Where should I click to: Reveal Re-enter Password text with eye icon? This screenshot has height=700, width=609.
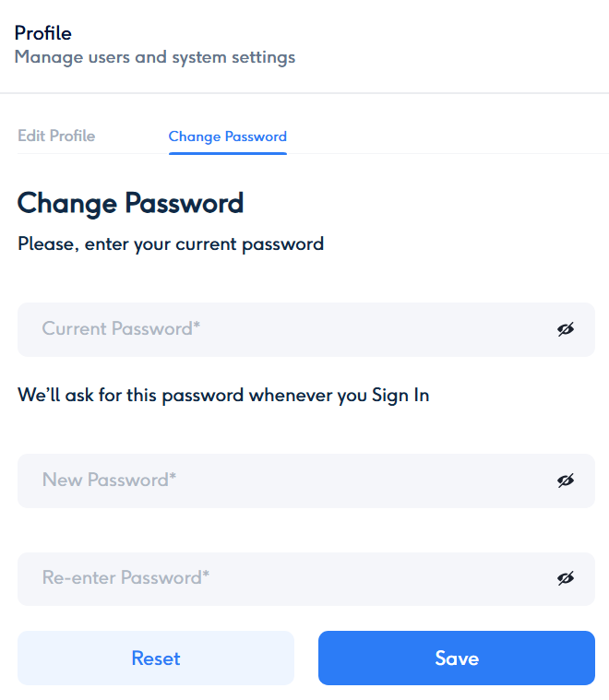[566, 578]
